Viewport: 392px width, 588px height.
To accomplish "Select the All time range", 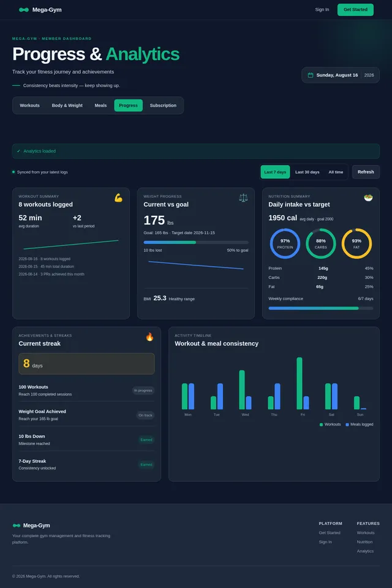I will click(x=336, y=172).
